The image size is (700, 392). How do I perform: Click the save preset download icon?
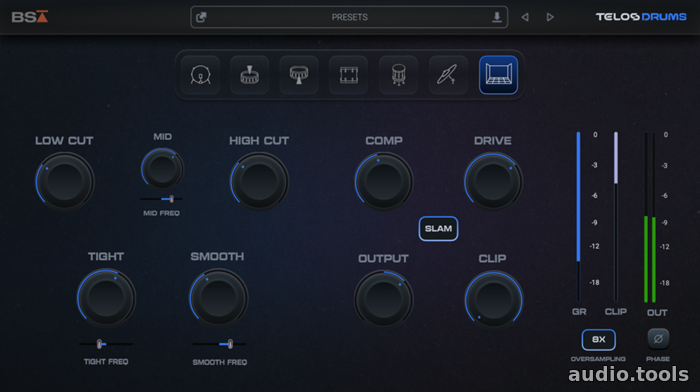[496, 17]
